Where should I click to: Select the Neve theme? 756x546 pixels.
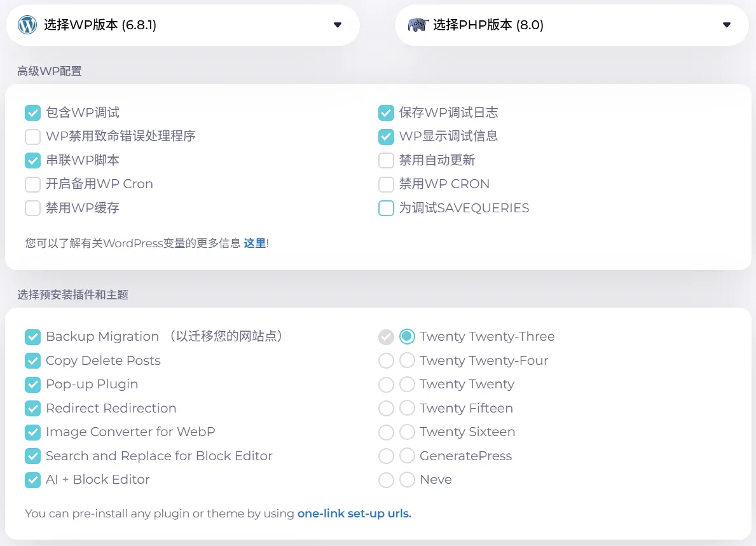[x=407, y=480]
